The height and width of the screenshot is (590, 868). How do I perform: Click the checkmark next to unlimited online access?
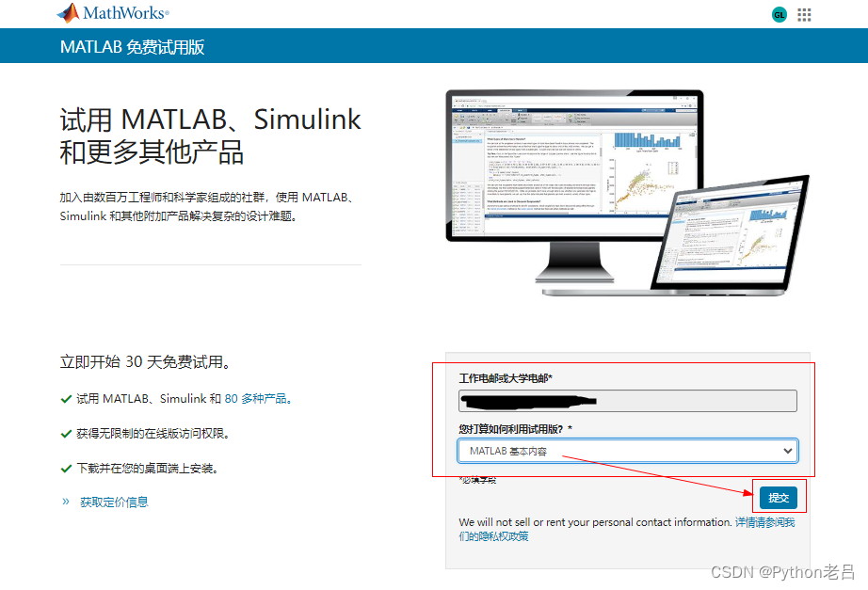(64, 434)
